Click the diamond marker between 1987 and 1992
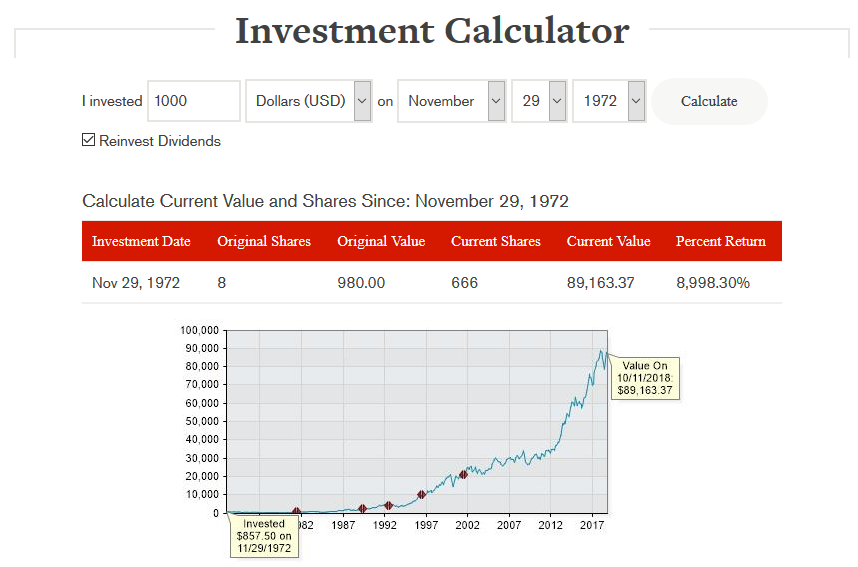Image resolution: width=858 pixels, height=567 pixels. pos(362,509)
